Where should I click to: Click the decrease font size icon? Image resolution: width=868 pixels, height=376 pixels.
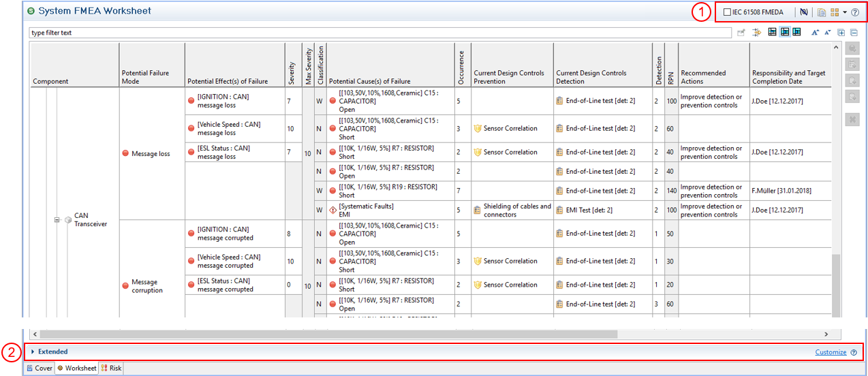pos(827,32)
